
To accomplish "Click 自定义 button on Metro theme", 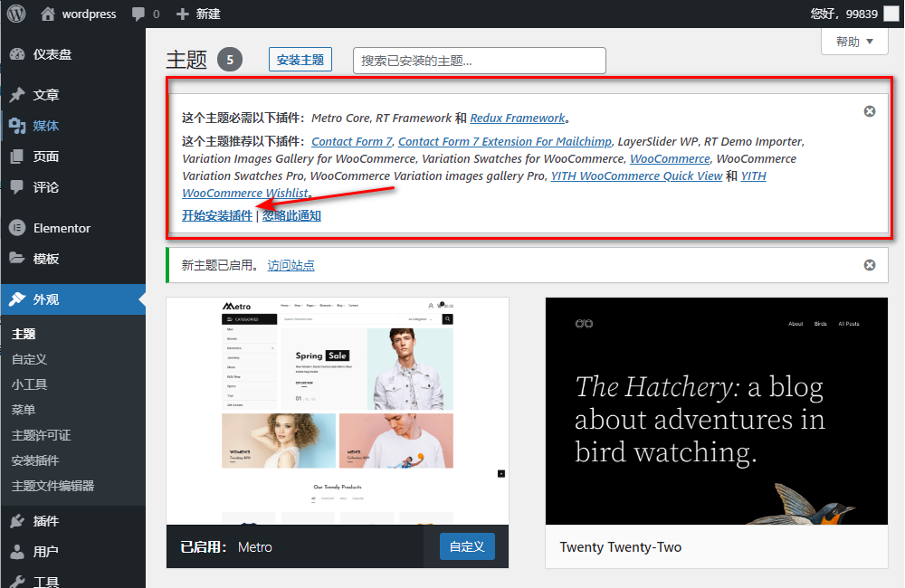I will (467, 546).
